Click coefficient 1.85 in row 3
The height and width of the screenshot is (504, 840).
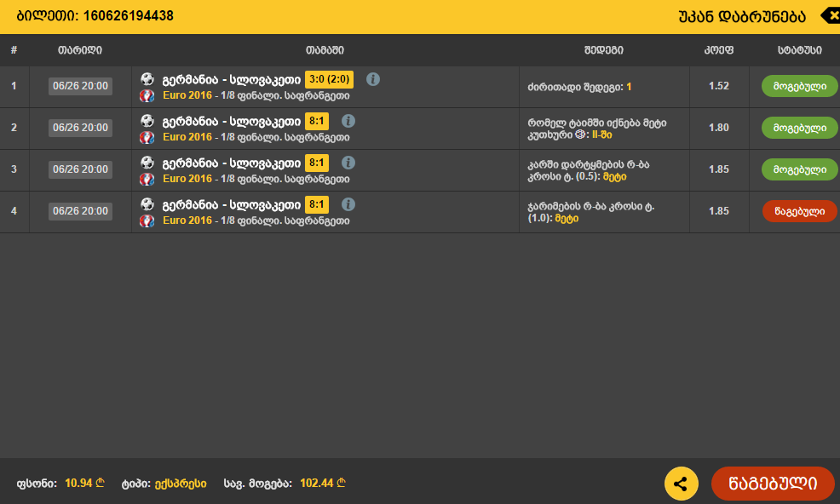click(x=719, y=169)
